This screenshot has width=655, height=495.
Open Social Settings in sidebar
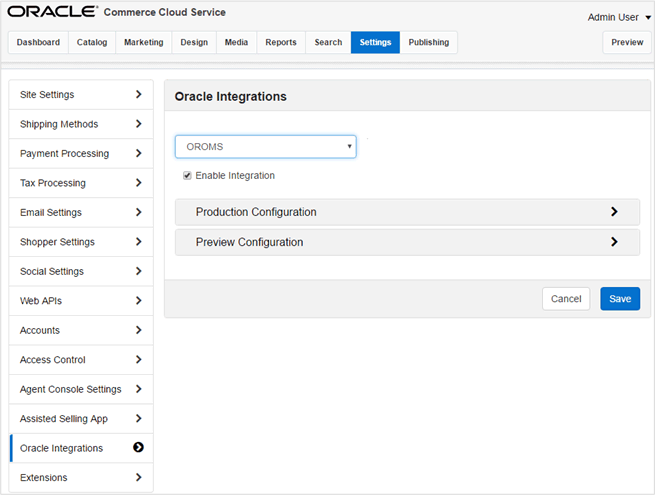point(81,271)
